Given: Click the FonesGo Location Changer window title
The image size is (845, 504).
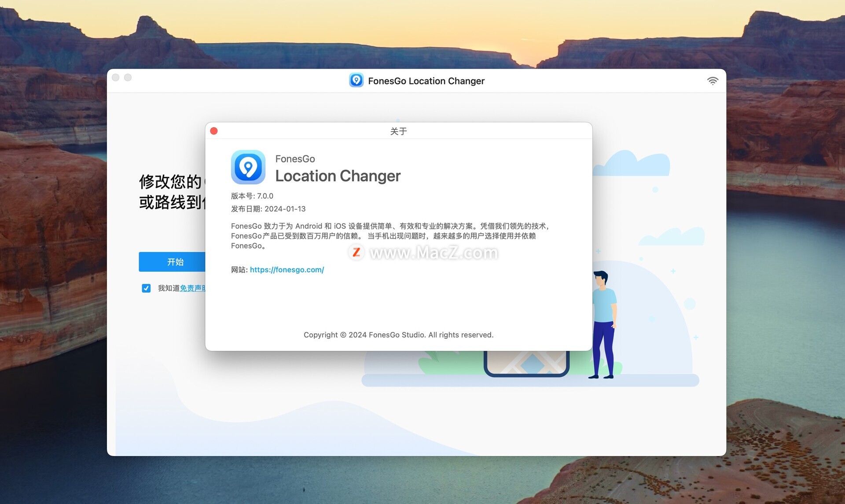Looking at the screenshot, I should click(x=426, y=81).
